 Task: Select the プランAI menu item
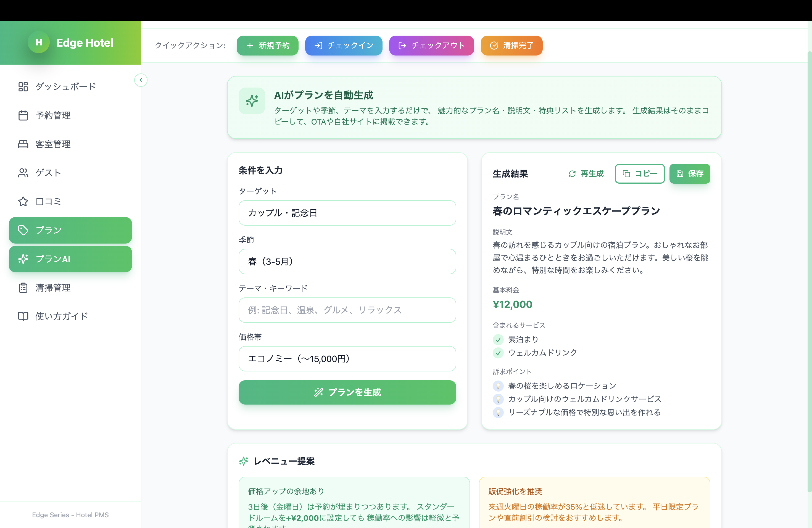(x=70, y=259)
